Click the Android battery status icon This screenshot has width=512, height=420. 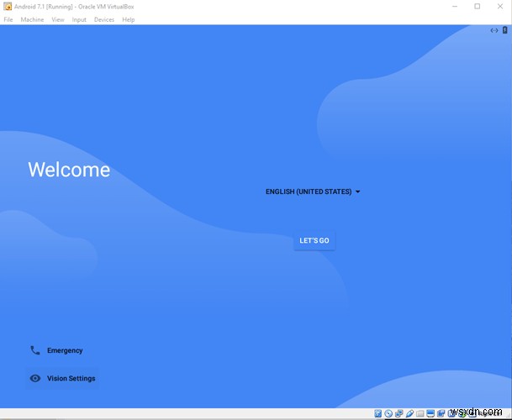504,30
